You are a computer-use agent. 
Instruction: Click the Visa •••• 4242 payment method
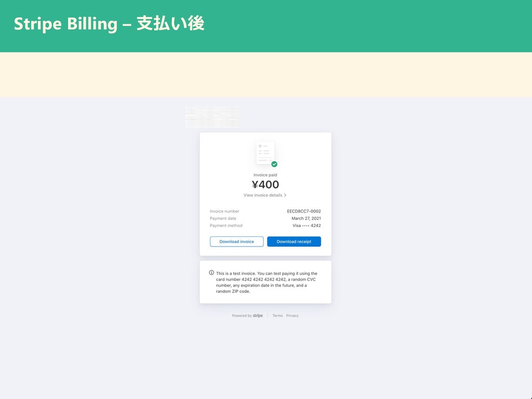[307, 225]
